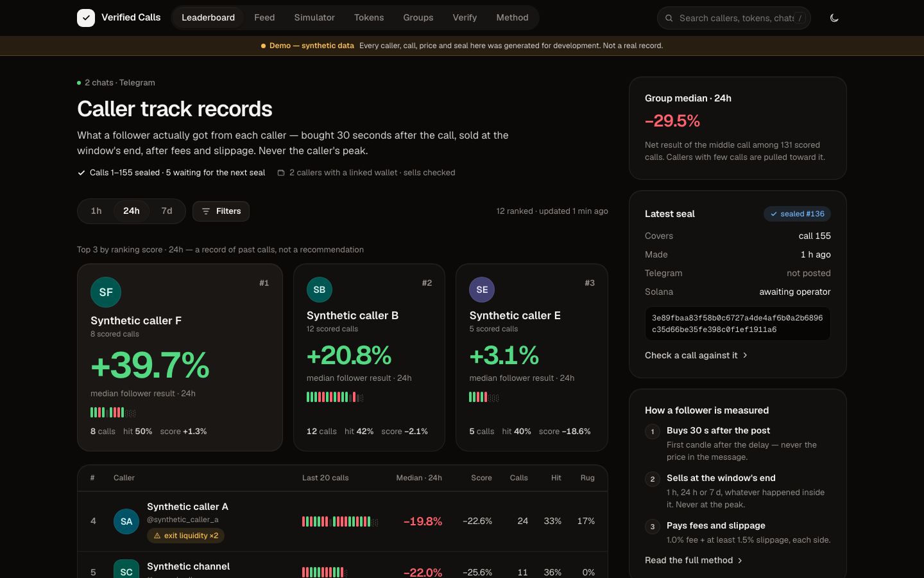The image size is (924, 578).
Task: Click chevron next to Check a call against it
Action: [745, 355]
